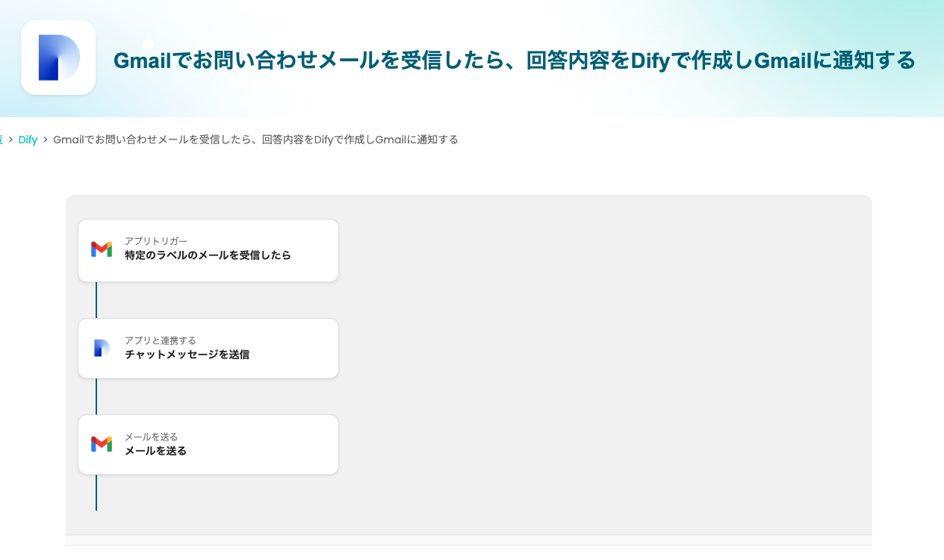This screenshot has height=560, width=944.
Task: Click breadcrumb chevron just before Dify link
Action: 10,140
